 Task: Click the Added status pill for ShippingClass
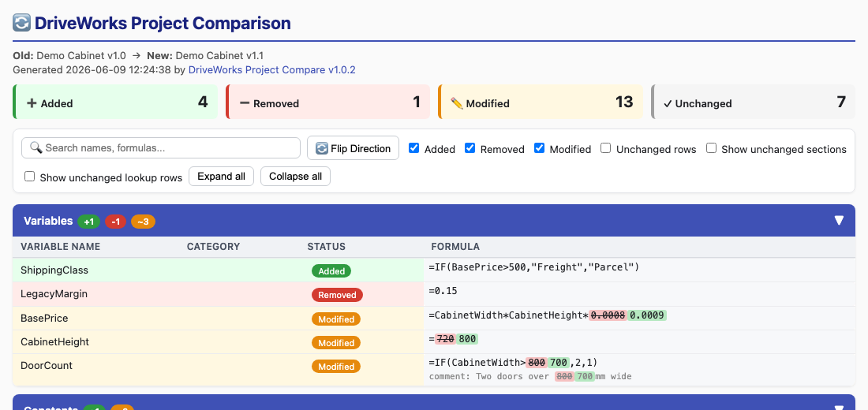331,271
